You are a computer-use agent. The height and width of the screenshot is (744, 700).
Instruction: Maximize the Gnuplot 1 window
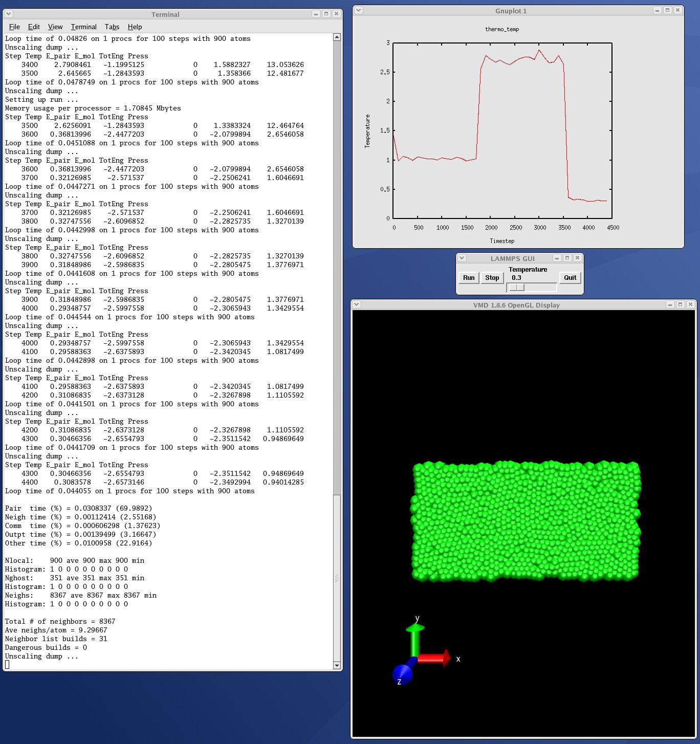(667, 10)
